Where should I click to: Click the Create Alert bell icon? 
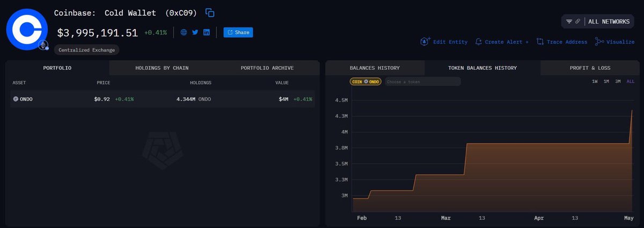[x=479, y=41]
